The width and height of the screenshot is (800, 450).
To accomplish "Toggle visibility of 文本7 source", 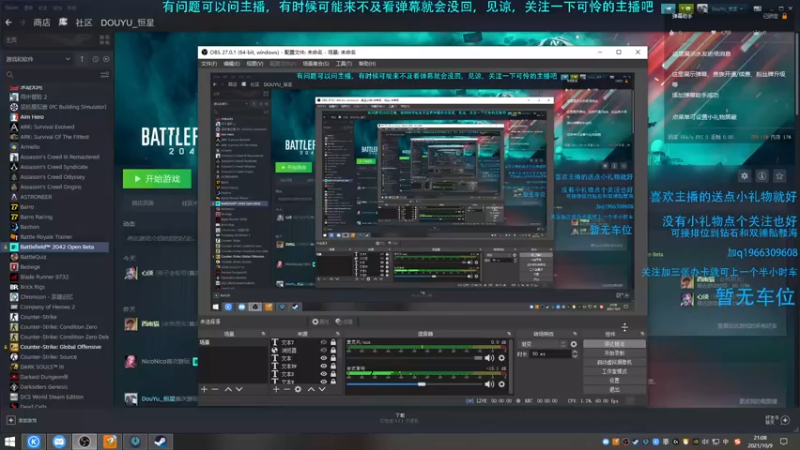I will click(323, 342).
